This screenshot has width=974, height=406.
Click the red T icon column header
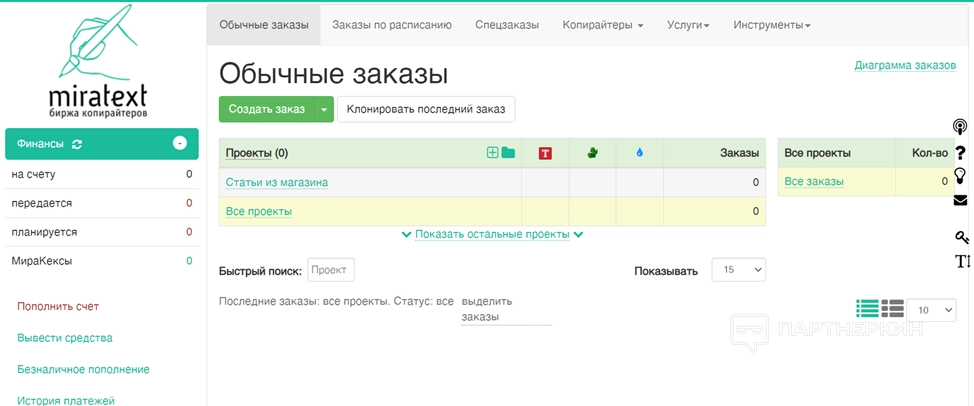pyautogui.click(x=545, y=153)
